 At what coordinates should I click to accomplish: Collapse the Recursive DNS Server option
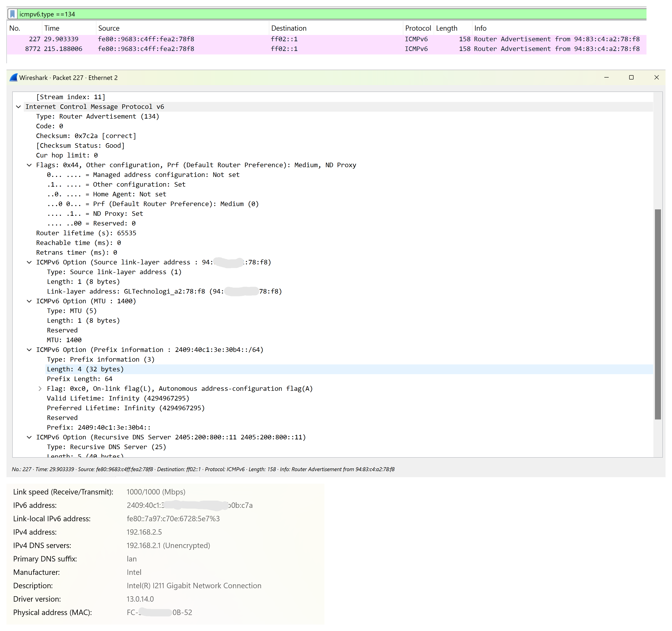pos(29,437)
